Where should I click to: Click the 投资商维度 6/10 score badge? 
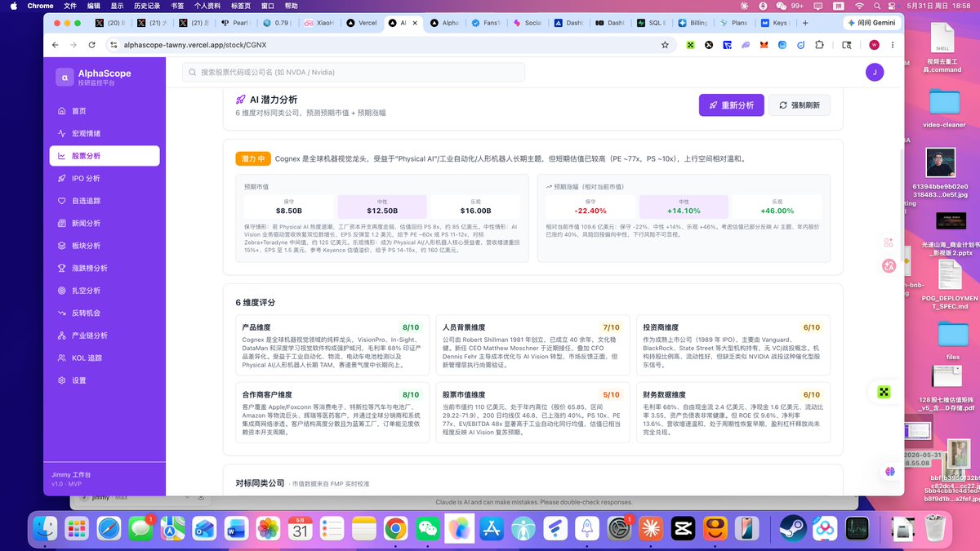[811, 327]
